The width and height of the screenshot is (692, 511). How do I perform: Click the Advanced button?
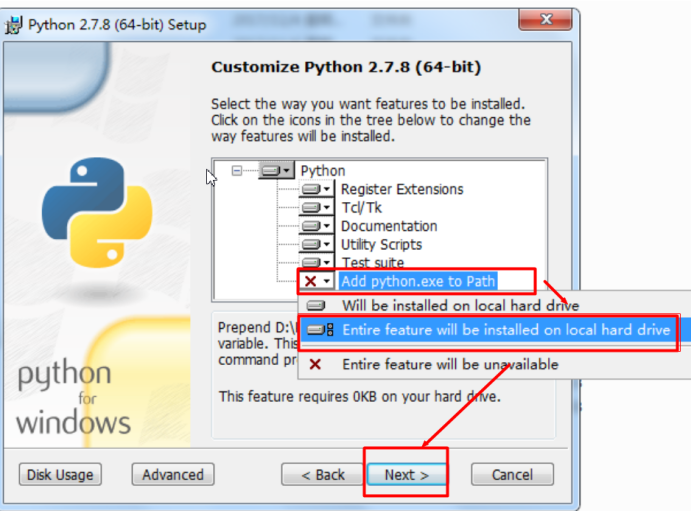coord(173,474)
